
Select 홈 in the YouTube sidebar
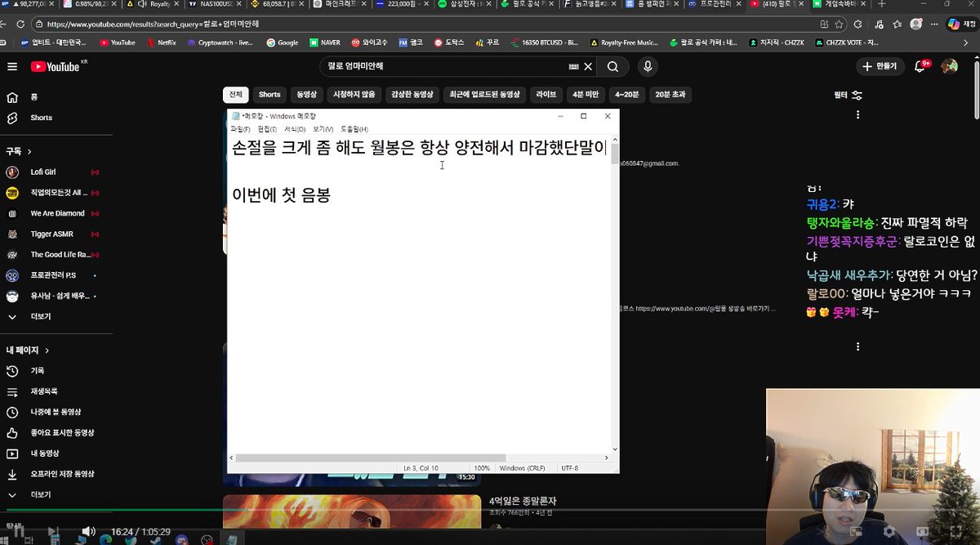coord(34,96)
